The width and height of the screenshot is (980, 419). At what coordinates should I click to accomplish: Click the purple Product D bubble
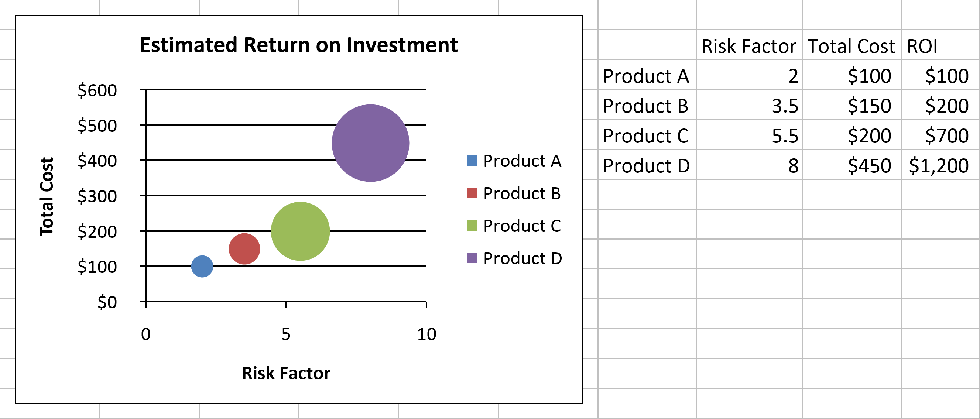coord(370,143)
